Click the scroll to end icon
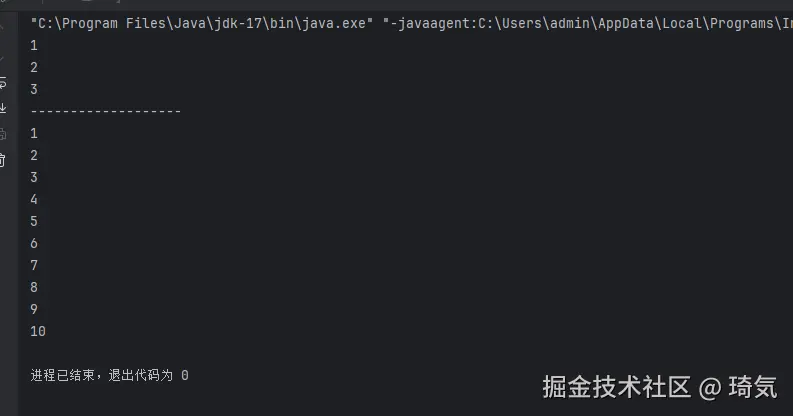793x416 pixels. pos(3,108)
